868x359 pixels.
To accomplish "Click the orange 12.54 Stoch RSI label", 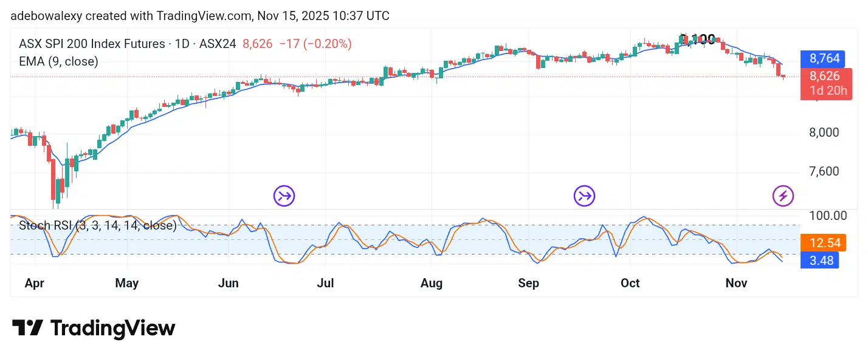I will point(825,243).
